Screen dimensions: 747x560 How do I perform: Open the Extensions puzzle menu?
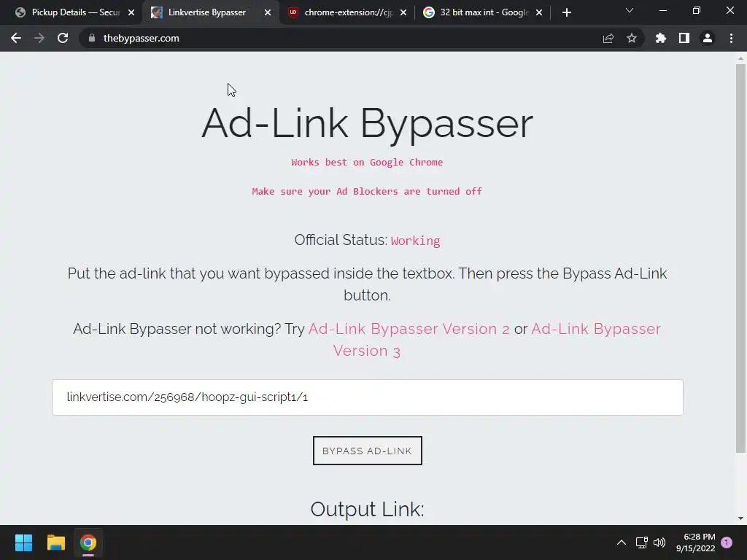pos(661,38)
